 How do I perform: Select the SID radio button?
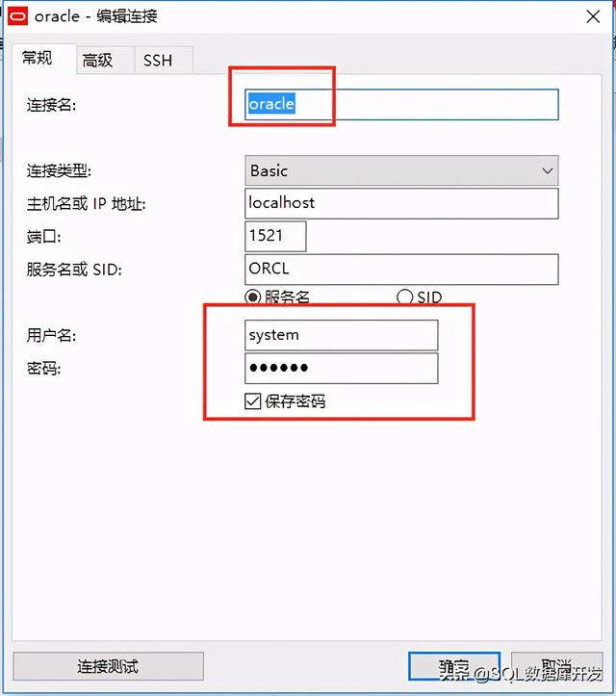[405, 296]
